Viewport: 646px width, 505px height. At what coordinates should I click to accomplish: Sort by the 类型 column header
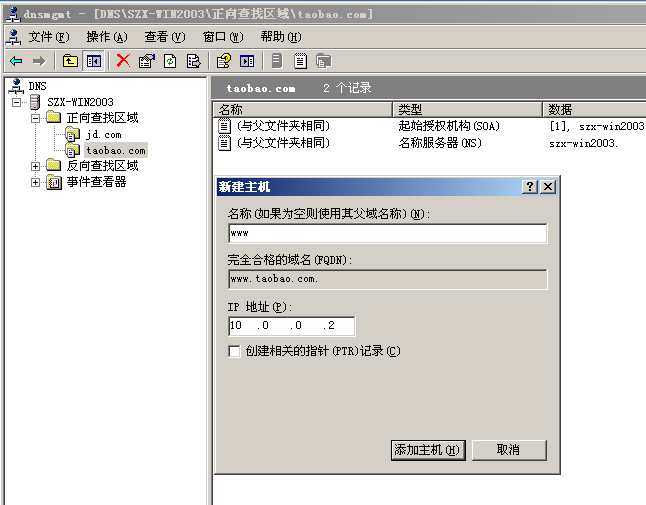(x=467, y=110)
